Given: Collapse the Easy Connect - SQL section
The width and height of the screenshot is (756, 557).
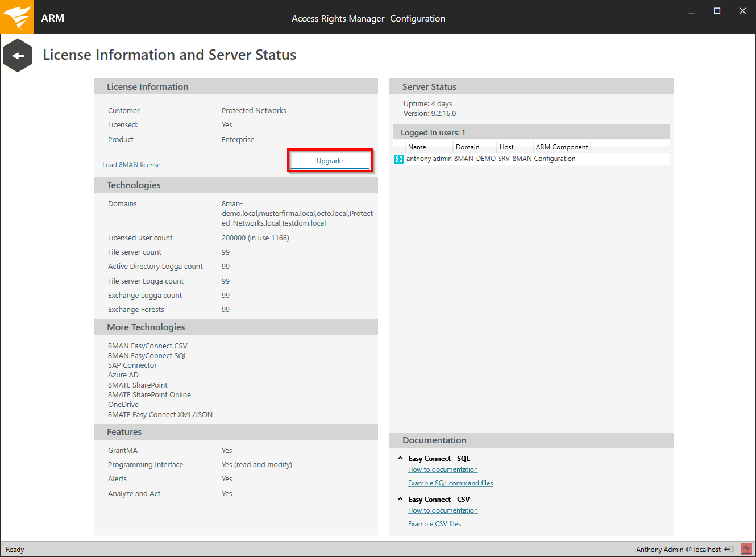Looking at the screenshot, I should click(x=400, y=458).
